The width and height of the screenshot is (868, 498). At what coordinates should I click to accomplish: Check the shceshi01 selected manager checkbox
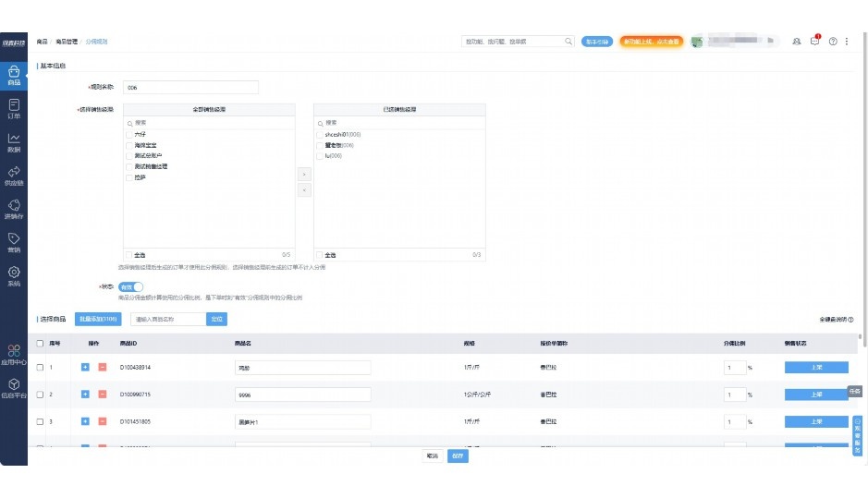point(320,135)
